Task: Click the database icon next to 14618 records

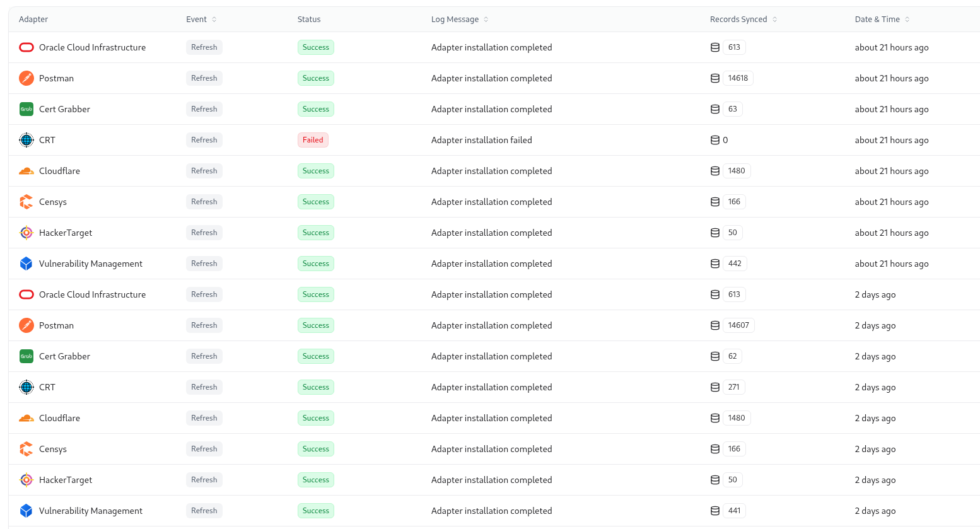Action: pos(715,78)
